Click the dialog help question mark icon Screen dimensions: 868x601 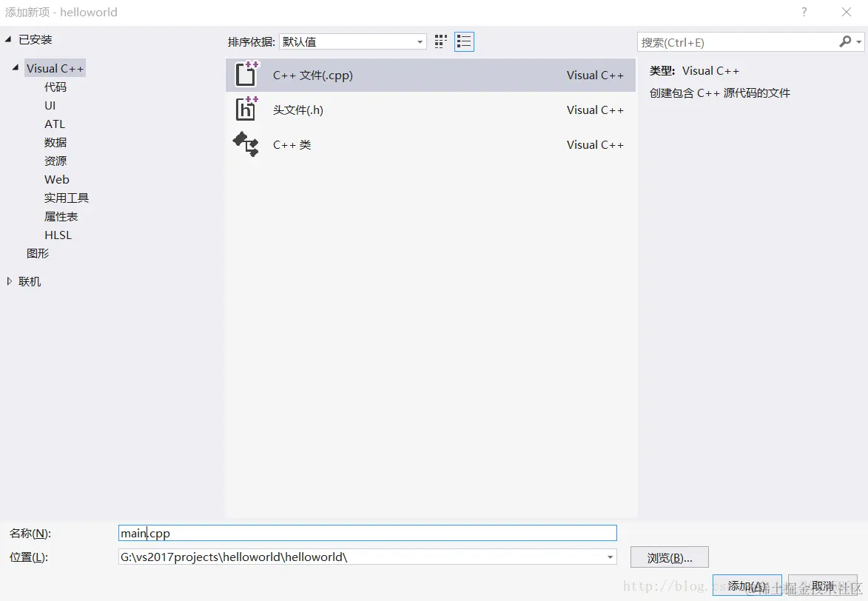click(x=804, y=12)
